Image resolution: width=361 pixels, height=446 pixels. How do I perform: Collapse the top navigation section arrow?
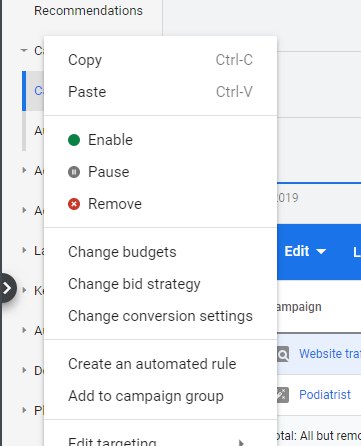tap(24, 51)
